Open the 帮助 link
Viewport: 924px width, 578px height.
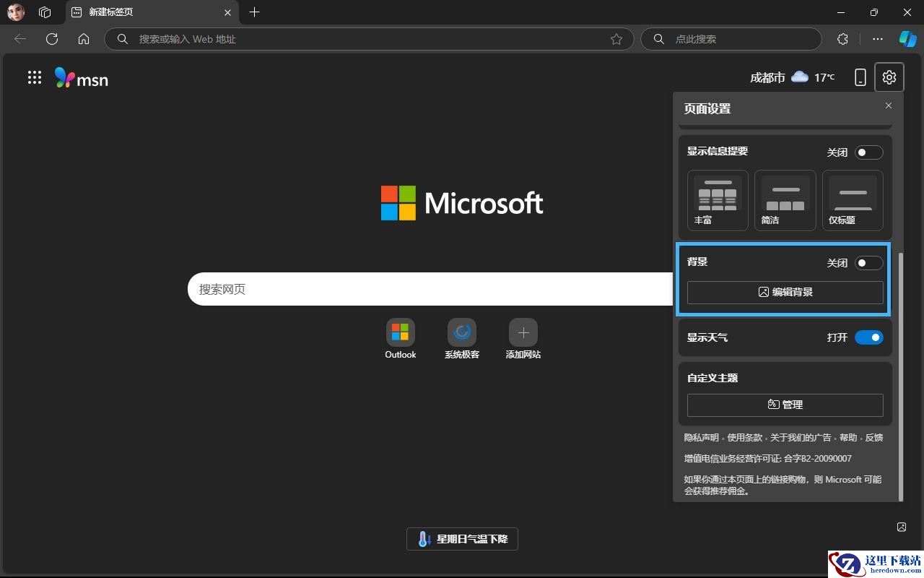click(x=848, y=437)
